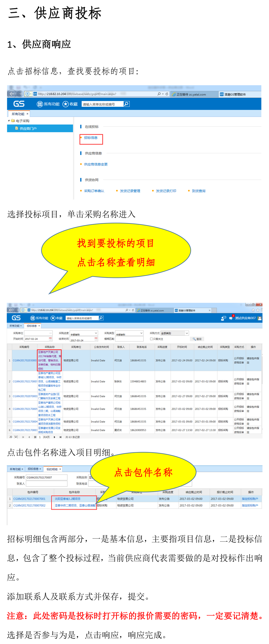
Task: Go to next page in pagination bar
Action: [55, 437]
